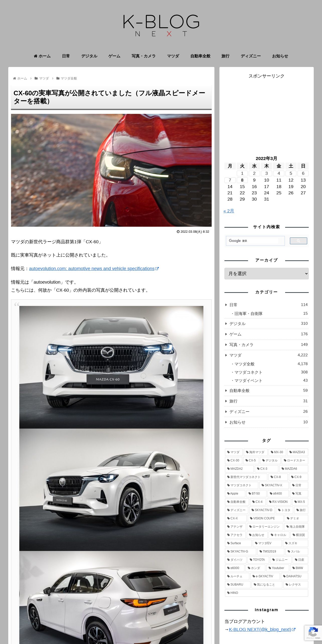Open the autoevolution.com source link
The height and width of the screenshot is (644, 322).
coord(92,269)
